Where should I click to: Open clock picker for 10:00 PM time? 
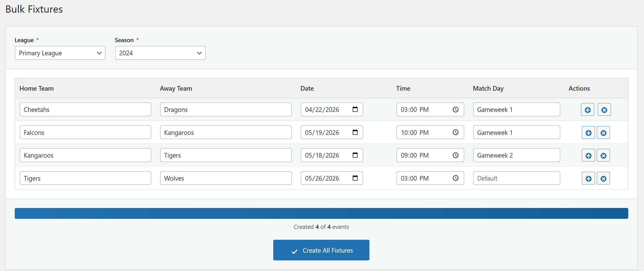tap(456, 132)
